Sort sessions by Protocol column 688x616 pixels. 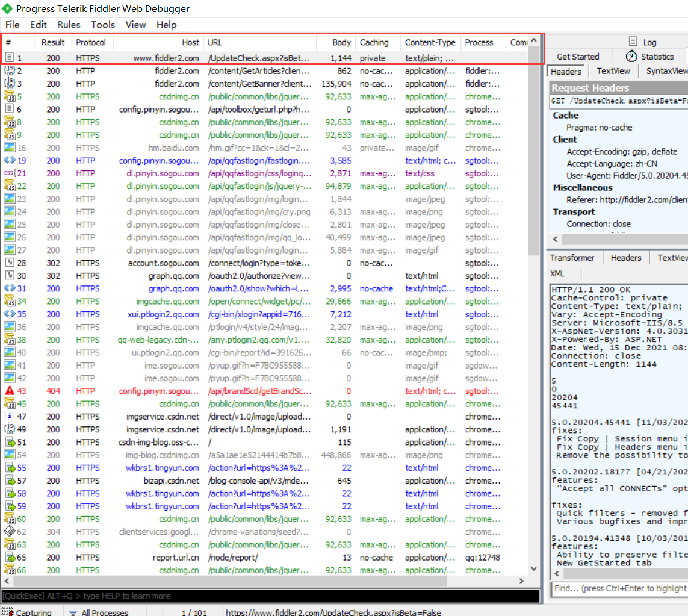tap(91, 42)
